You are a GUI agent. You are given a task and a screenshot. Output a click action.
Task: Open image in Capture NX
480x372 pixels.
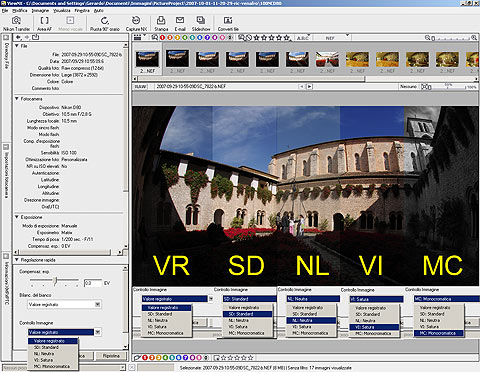click(136, 24)
